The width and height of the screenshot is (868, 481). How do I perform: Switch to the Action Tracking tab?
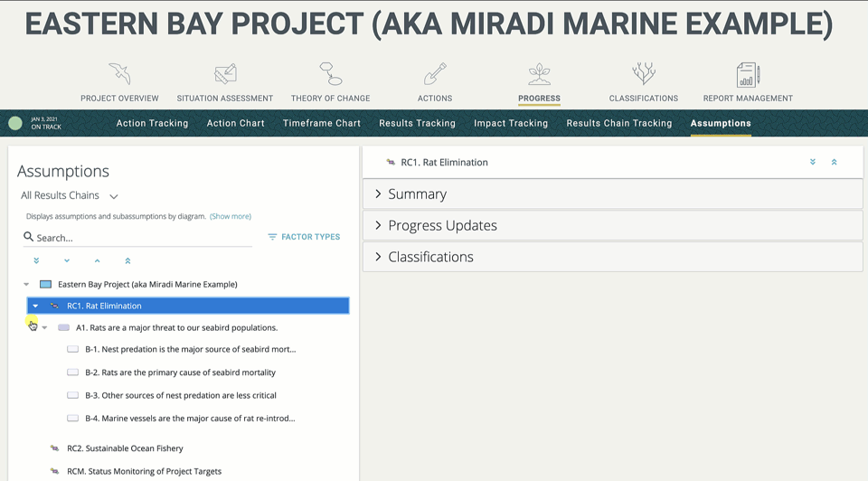point(152,123)
